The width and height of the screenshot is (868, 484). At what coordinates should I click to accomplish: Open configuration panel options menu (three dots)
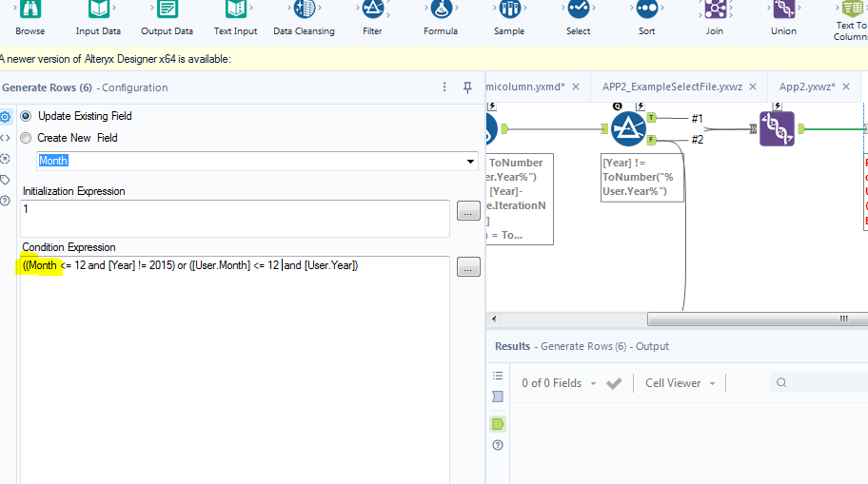point(444,87)
